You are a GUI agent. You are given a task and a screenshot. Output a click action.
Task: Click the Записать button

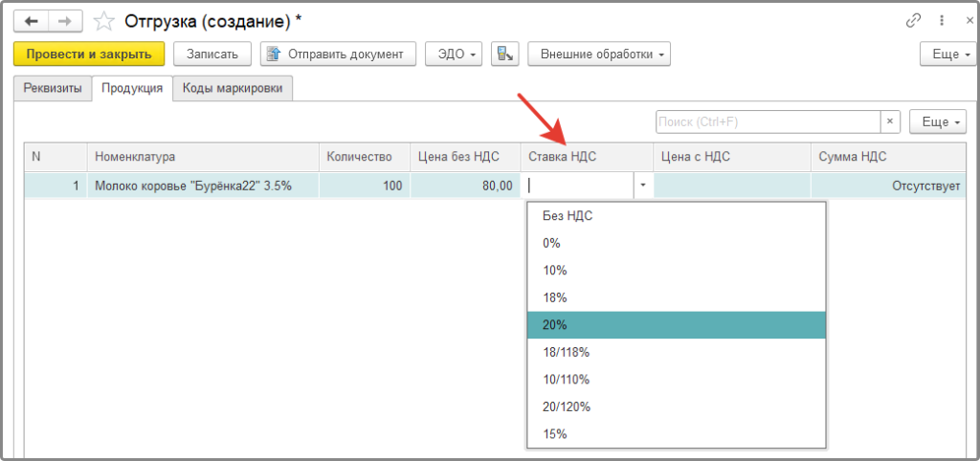coord(212,55)
